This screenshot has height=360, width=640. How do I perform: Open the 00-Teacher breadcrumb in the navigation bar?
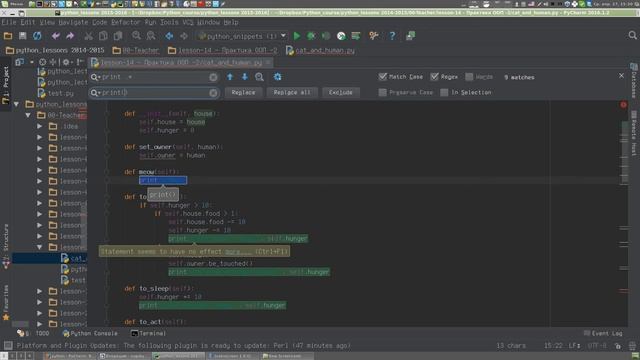tap(136, 51)
